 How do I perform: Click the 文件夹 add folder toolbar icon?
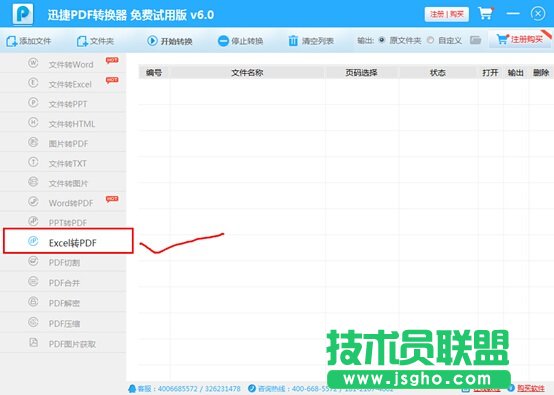click(82, 41)
